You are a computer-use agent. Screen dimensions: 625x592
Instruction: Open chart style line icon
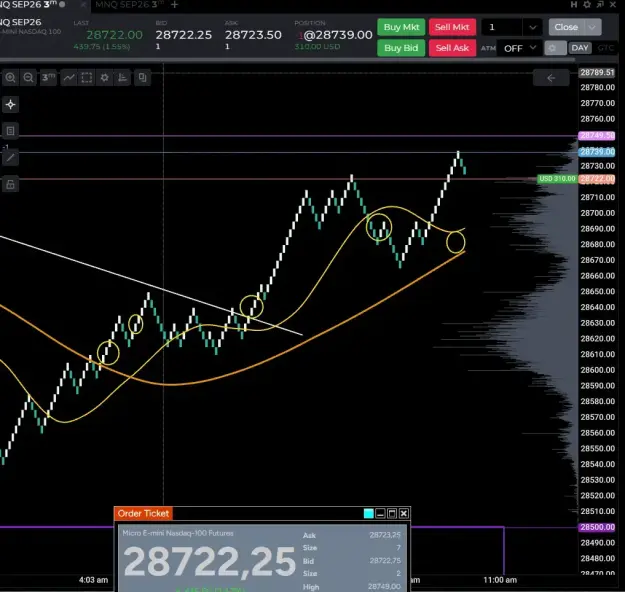[69, 77]
